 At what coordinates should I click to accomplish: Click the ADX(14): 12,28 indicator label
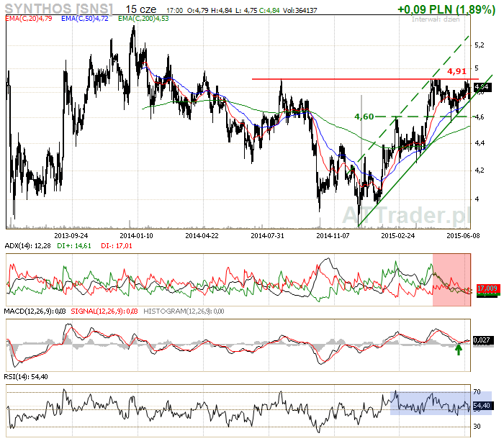[27, 246]
